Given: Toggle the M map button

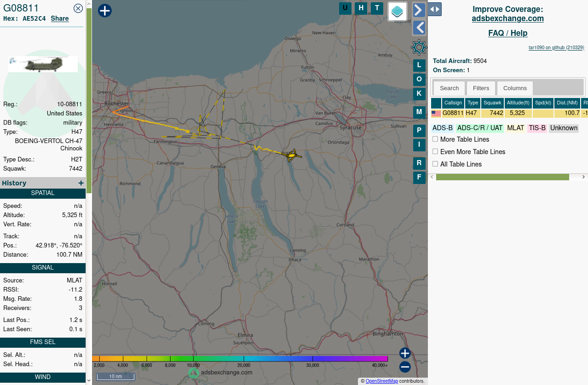Looking at the screenshot, I should click(419, 112).
